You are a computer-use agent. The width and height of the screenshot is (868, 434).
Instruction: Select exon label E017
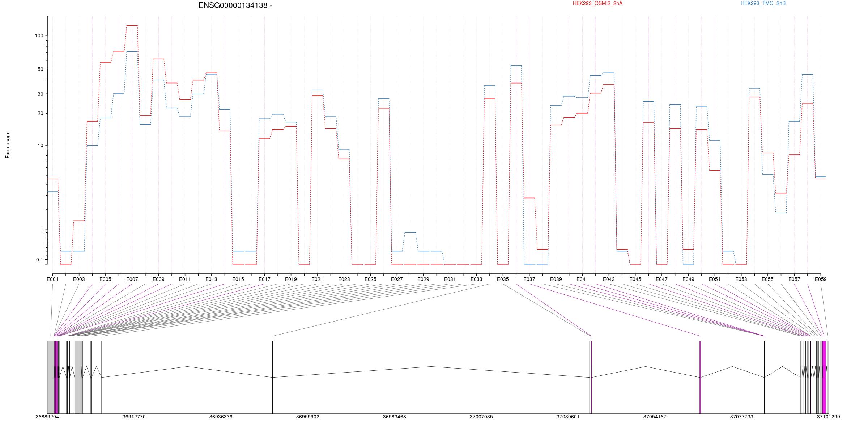pos(264,279)
